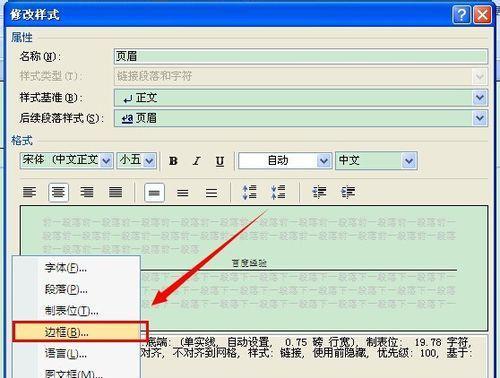500x378 pixels.
Task: Click the 名称 input field
Action: click(x=301, y=56)
